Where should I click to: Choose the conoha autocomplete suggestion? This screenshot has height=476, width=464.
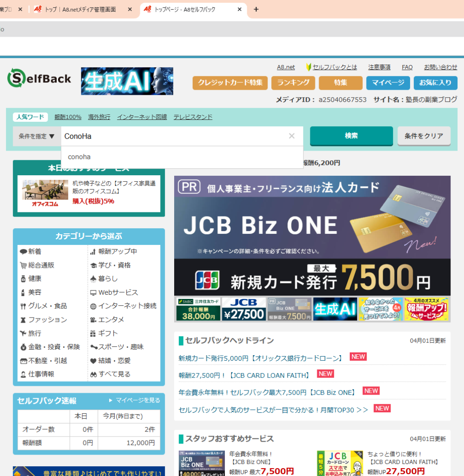coord(182,157)
